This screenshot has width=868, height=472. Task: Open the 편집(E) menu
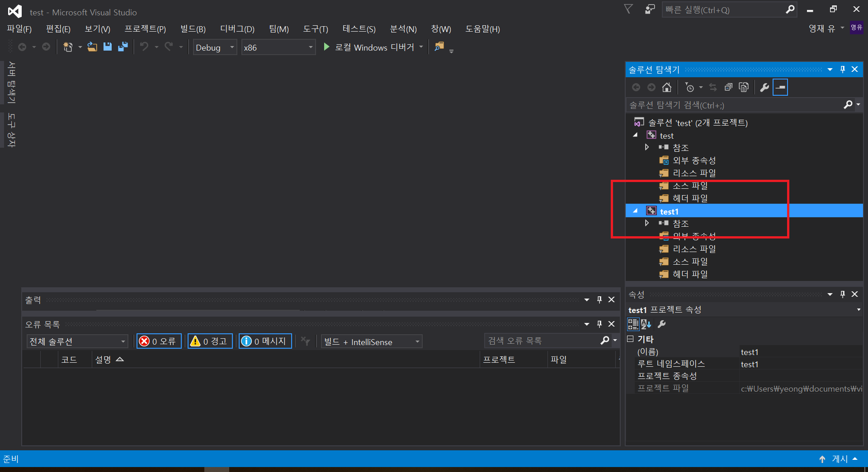coord(58,29)
